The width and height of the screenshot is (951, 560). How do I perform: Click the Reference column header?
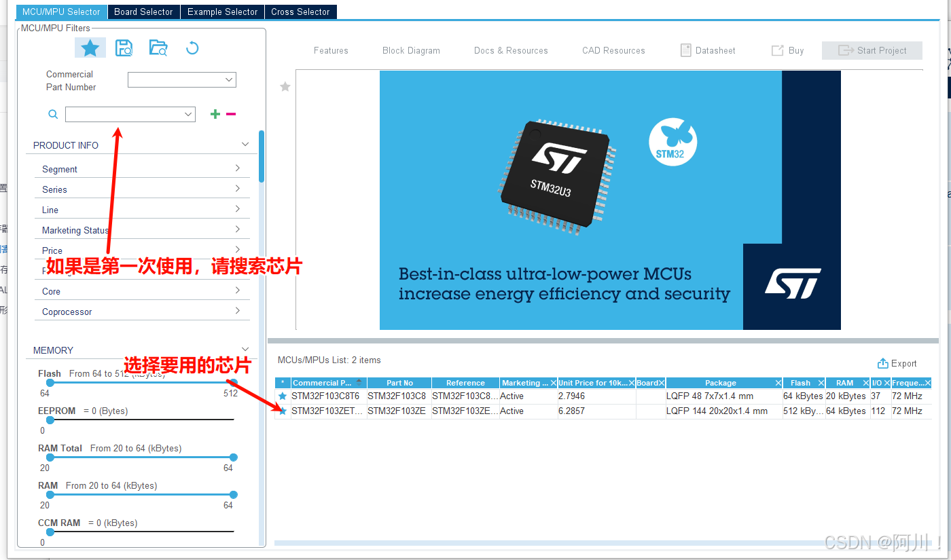(465, 383)
